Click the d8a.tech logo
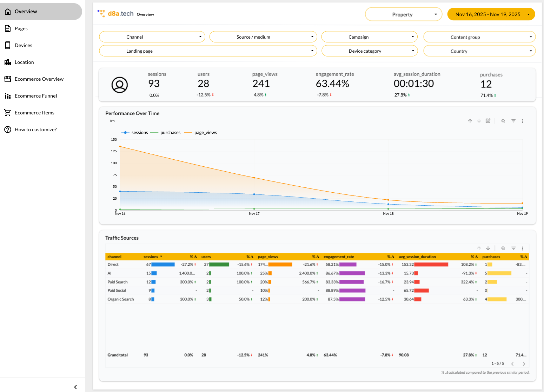The image size is (544, 392). 115,14
